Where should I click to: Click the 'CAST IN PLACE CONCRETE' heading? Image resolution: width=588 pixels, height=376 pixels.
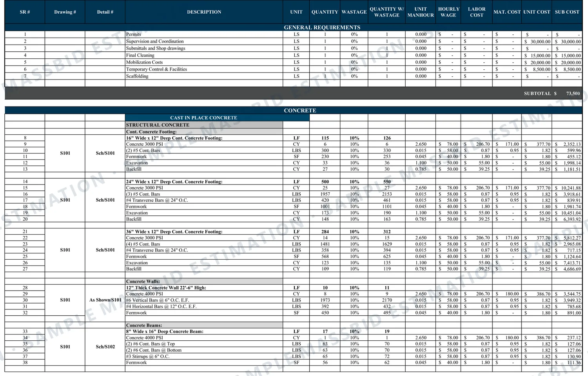click(203, 117)
